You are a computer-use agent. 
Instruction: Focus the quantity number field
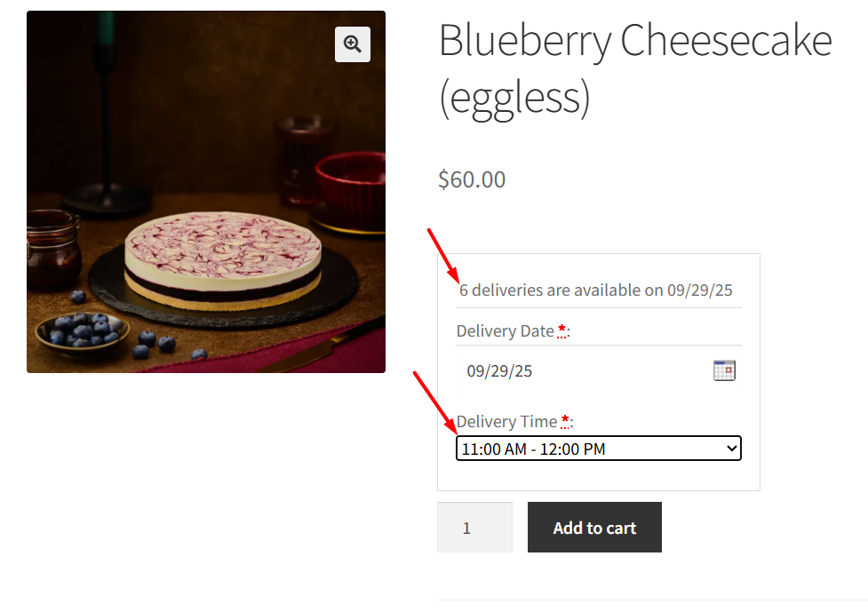[474, 528]
